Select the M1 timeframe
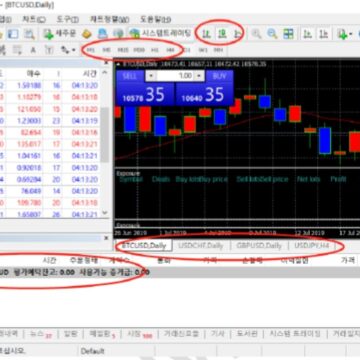This screenshot has height=360, width=360. [x=91, y=50]
